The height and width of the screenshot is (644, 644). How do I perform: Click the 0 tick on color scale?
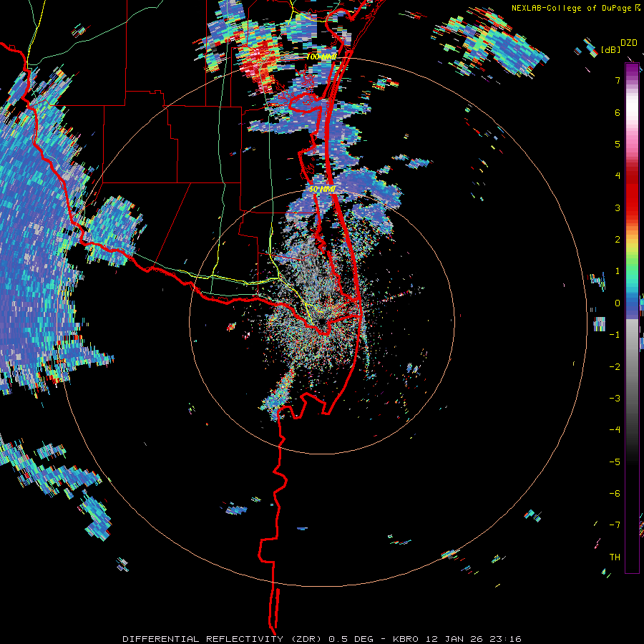pos(618,303)
